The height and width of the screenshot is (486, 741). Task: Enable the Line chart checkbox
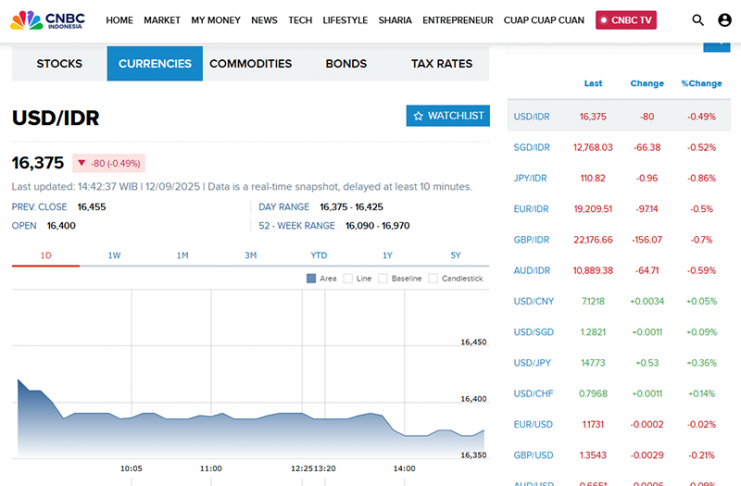point(348,279)
